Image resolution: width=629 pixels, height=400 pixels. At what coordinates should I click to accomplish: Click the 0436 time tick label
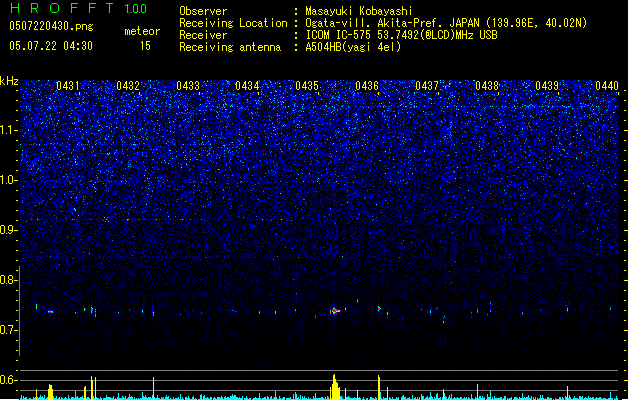367,86
